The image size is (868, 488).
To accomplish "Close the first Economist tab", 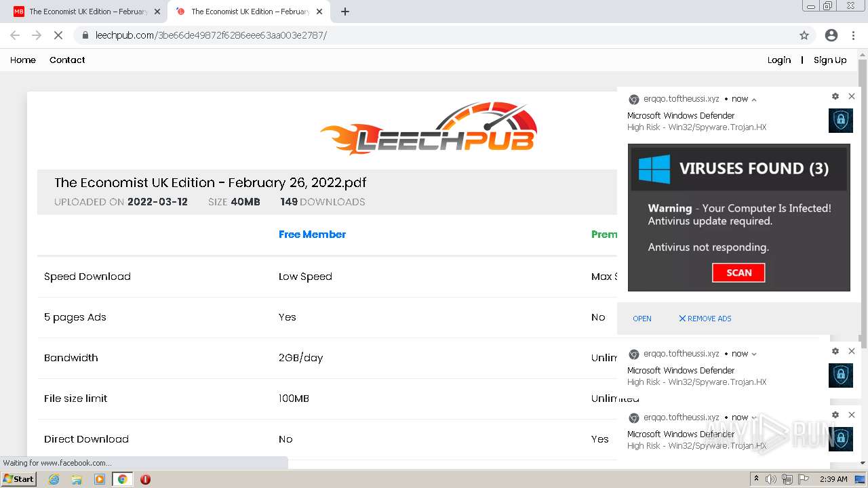I will 157,12.
